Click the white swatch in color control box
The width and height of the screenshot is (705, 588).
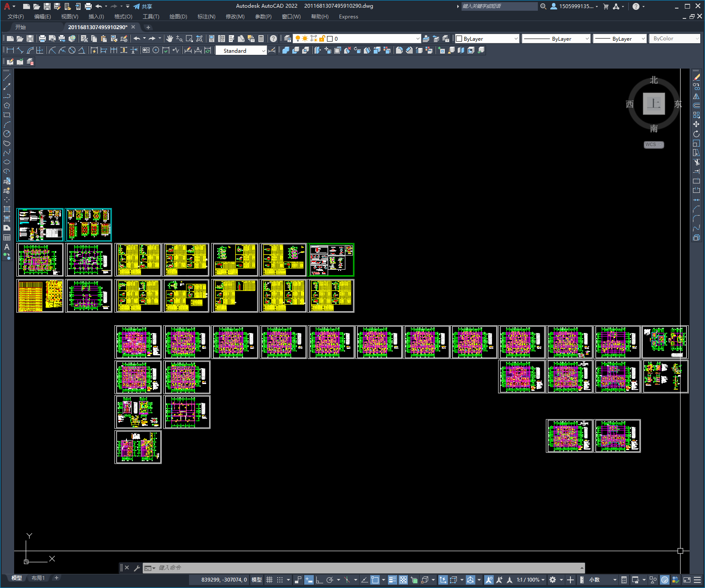459,39
